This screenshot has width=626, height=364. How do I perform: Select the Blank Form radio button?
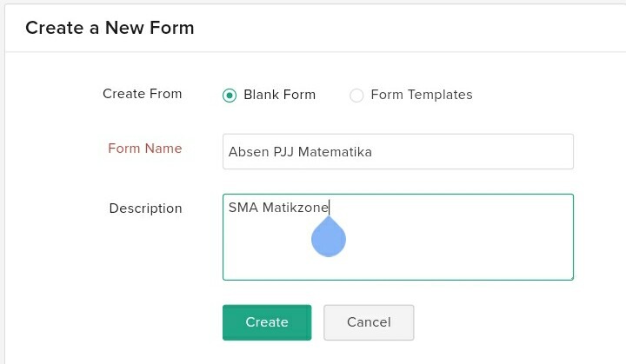(x=230, y=96)
